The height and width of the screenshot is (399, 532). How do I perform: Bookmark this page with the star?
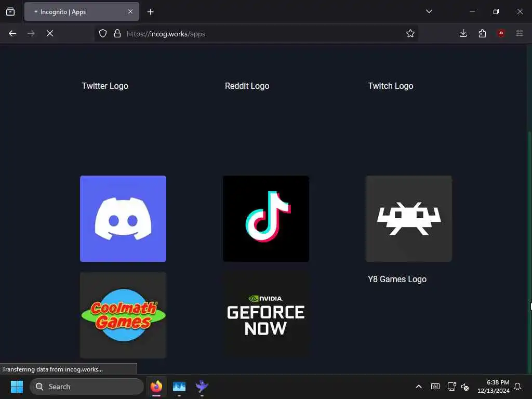point(410,33)
